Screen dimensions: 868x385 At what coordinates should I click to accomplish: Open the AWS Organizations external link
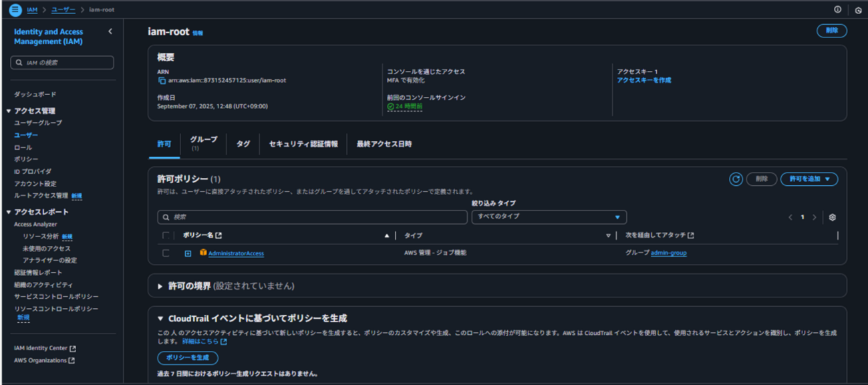44,360
